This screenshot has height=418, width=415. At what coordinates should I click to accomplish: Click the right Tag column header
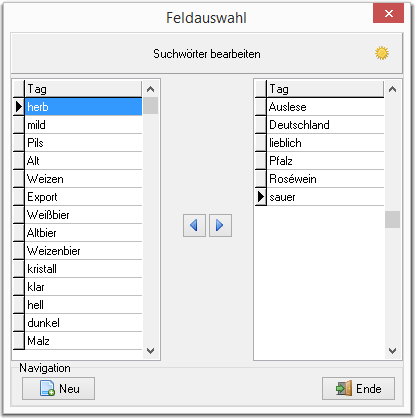click(x=325, y=89)
